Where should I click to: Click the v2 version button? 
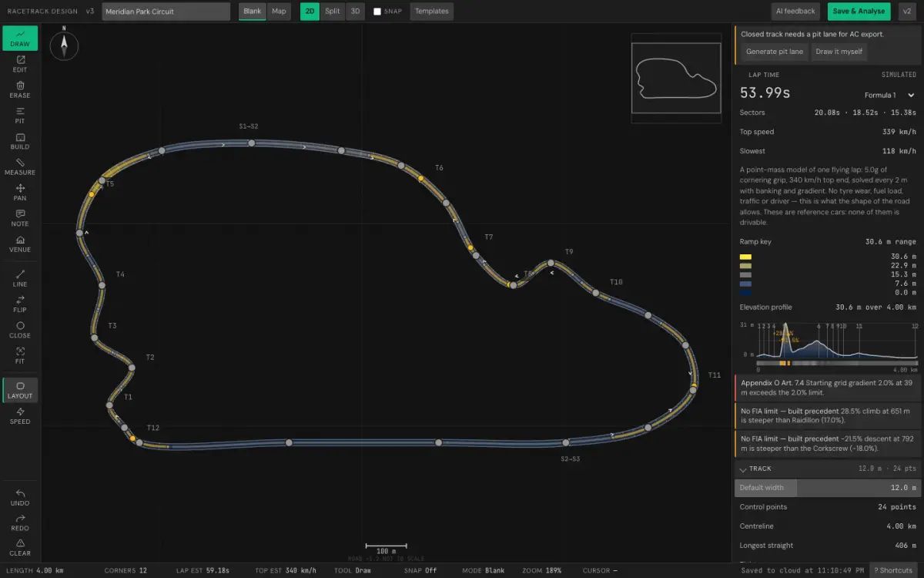(907, 12)
